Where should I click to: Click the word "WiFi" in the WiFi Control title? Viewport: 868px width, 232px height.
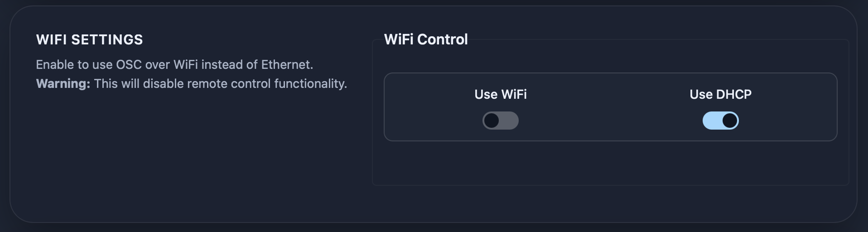click(x=399, y=39)
